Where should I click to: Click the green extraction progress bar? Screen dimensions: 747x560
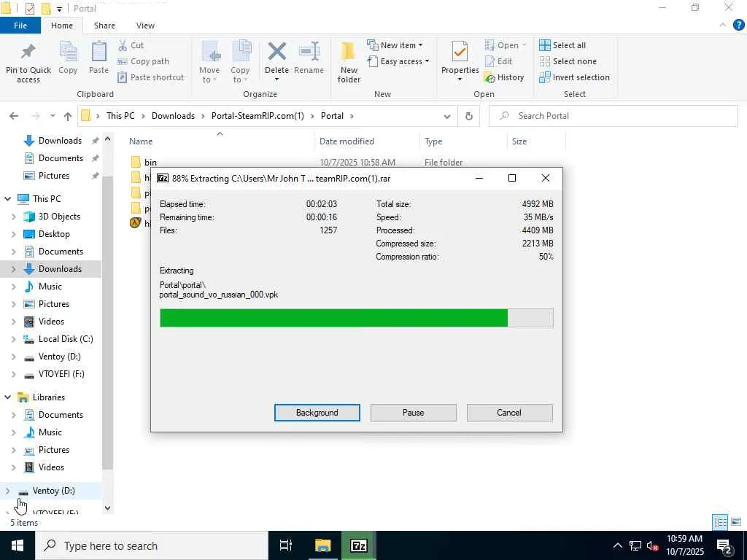click(356, 318)
